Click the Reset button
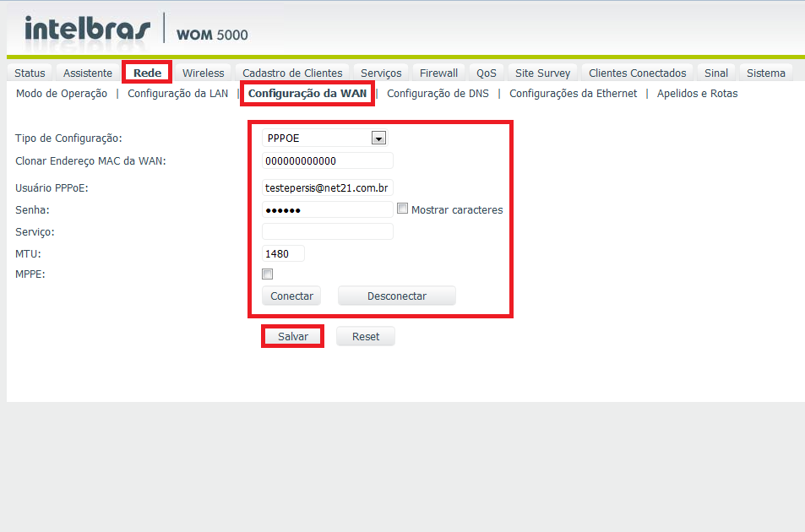805x532 pixels. point(365,336)
